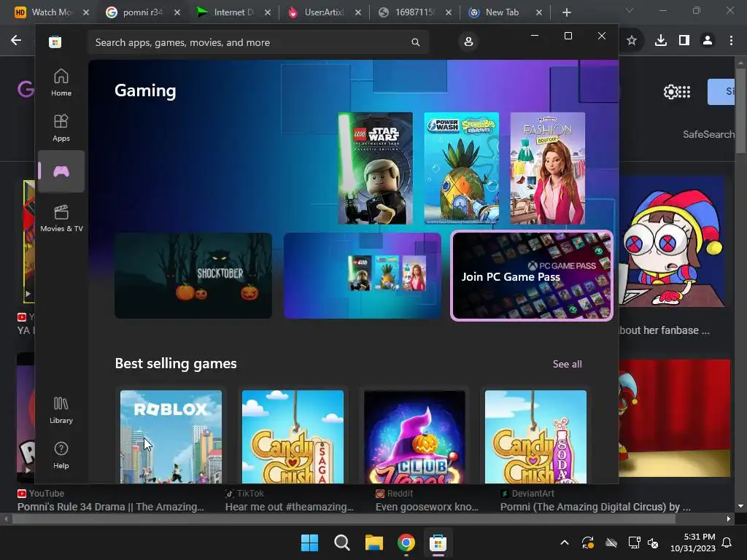Open Help in the Store sidebar
The width and height of the screenshot is (747, 560).
pyautogui.click(x=61, y=455)
